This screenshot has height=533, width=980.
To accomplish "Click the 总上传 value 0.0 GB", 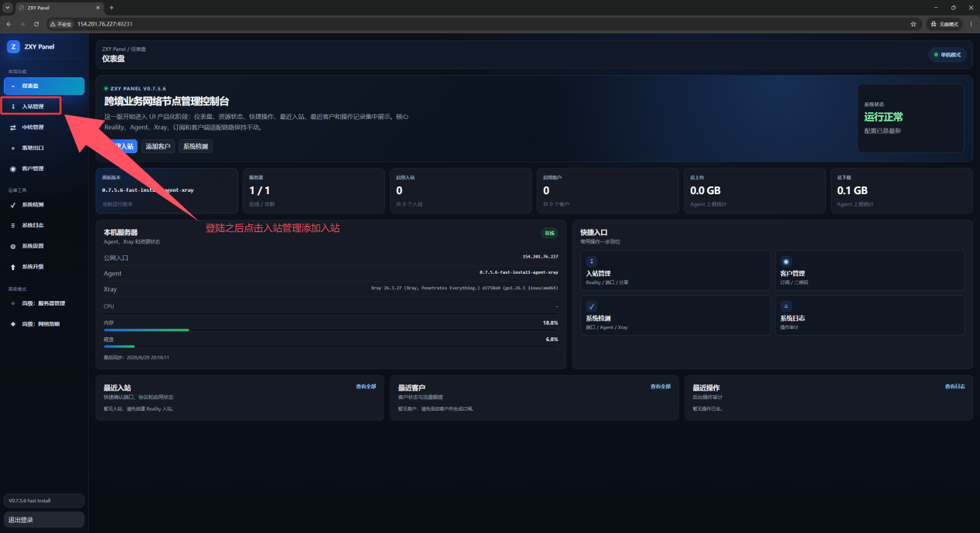I will [705, 190].
